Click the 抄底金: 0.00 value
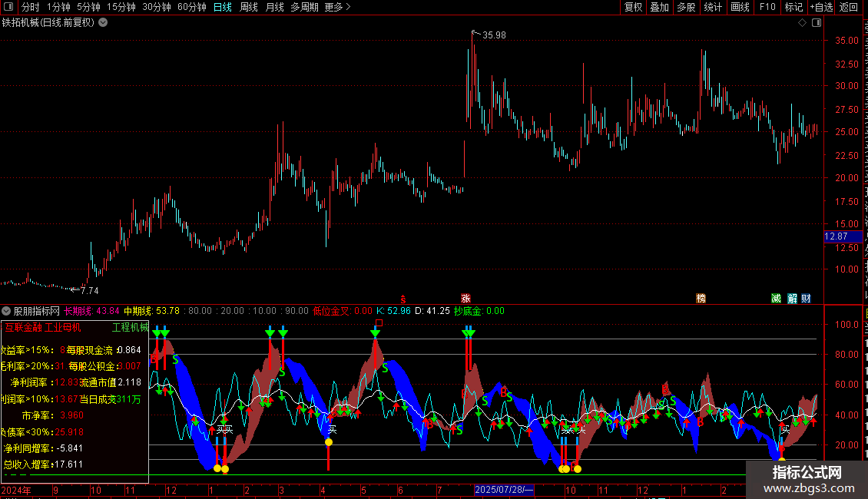 [x=479, y=311]
